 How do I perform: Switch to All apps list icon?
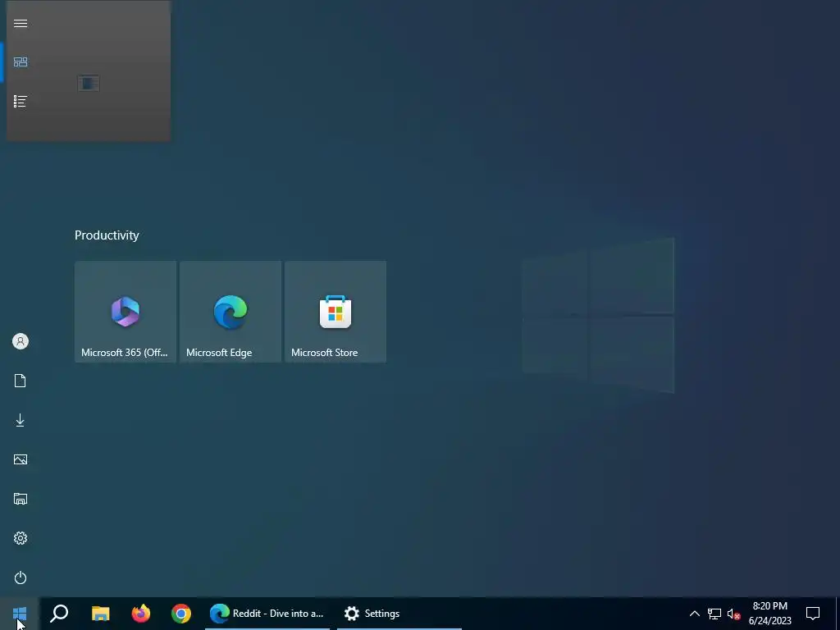coord(21,101)
